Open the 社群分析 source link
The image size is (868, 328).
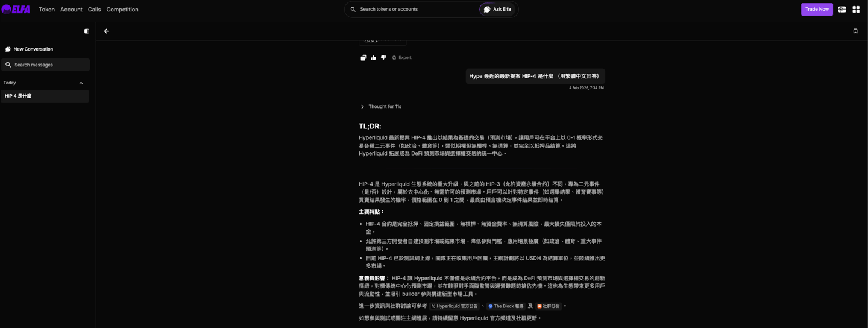click(x=549, y=306)
